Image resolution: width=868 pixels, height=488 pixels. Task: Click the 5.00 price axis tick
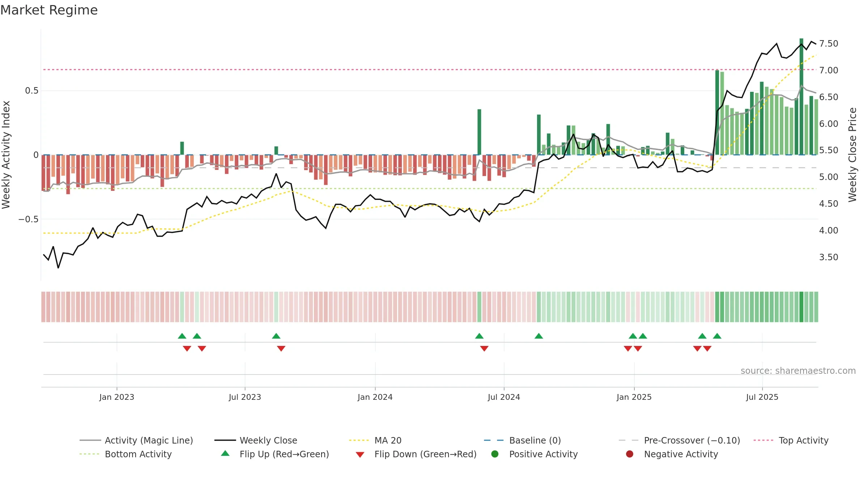click(x=829, y=177)
